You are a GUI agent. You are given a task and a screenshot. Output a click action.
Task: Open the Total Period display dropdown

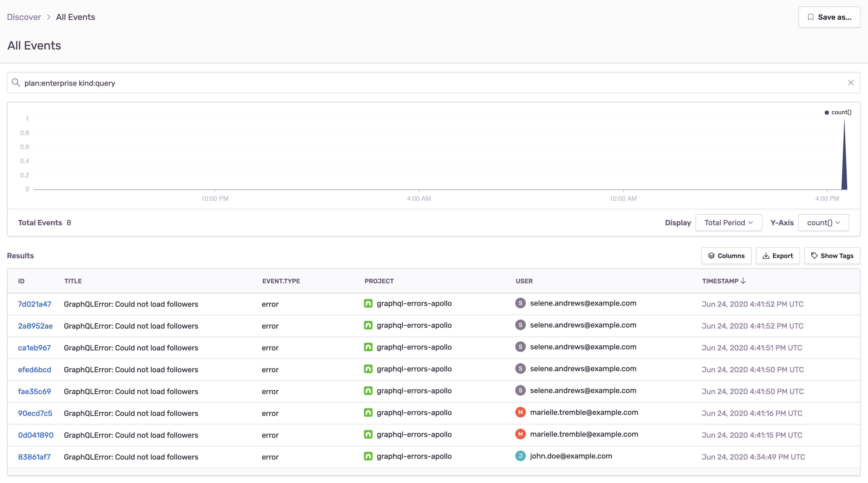tap(728, 222)
